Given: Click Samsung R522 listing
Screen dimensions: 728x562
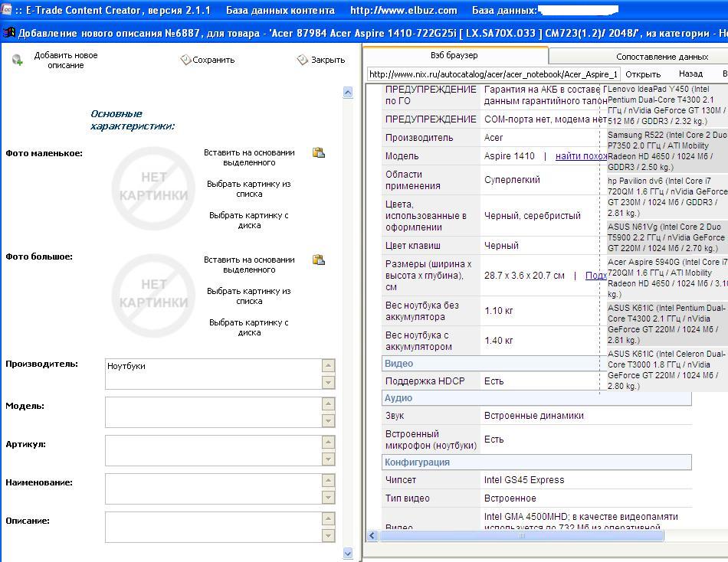Looking at the screenshot, I should point(667,151).
